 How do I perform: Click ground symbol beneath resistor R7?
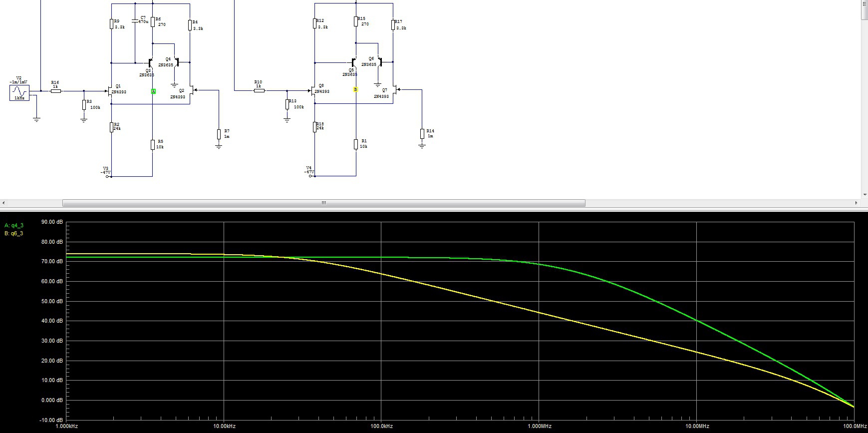click(x=219, y=146)
